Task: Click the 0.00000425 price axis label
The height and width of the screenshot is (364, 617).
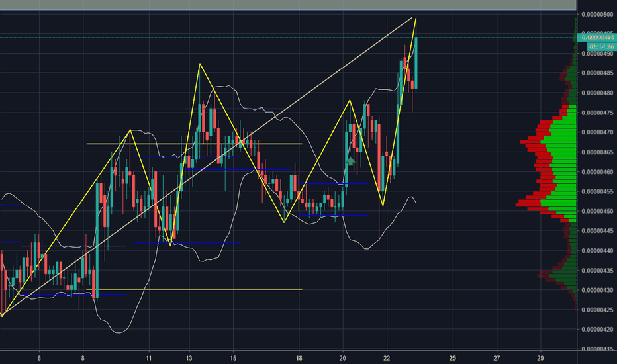Action: [597, 310]
